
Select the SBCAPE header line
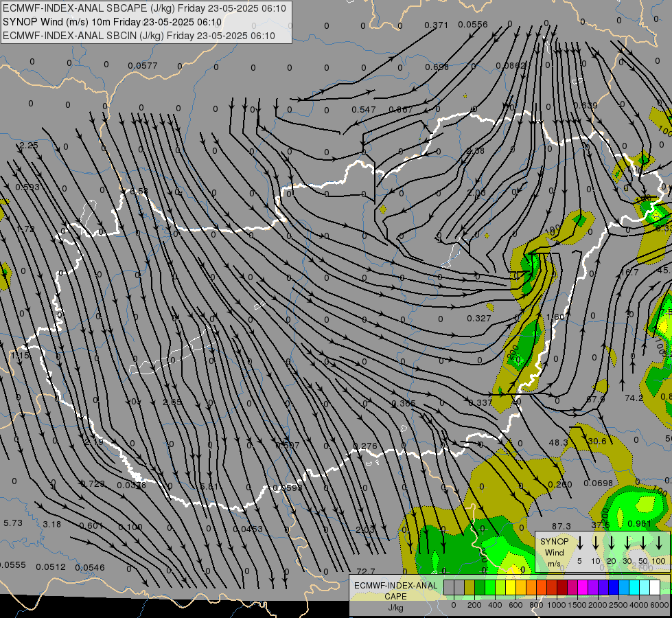point(144,8)
